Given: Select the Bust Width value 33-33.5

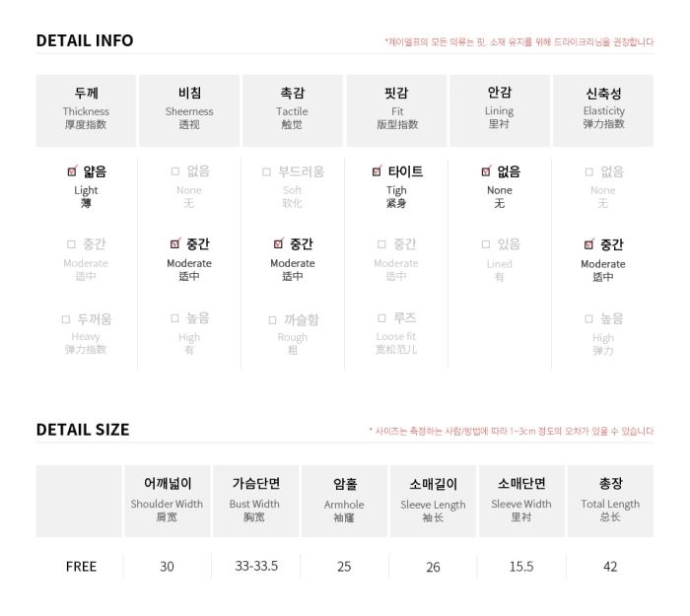Looking at the screenshot, I should click(256, 566).
